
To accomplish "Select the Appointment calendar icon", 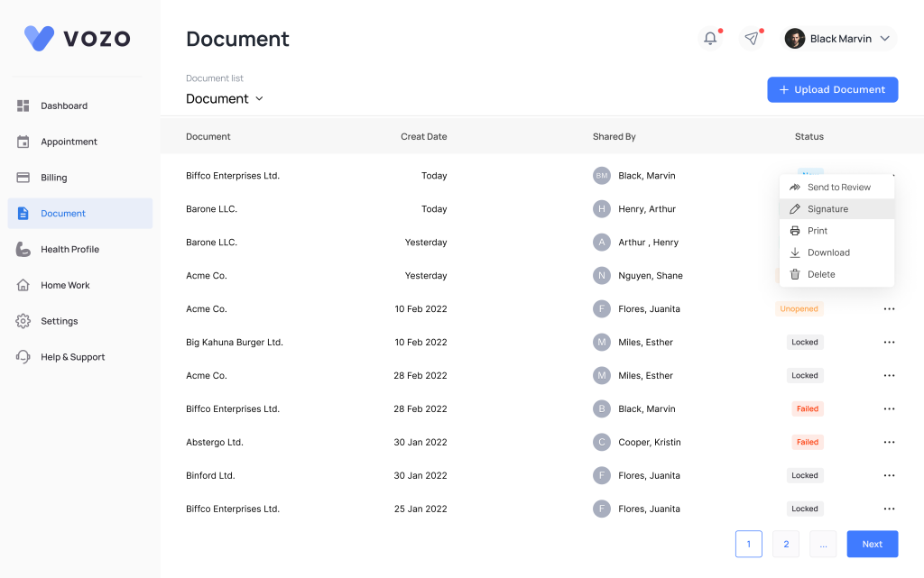I will pos(23,142).
